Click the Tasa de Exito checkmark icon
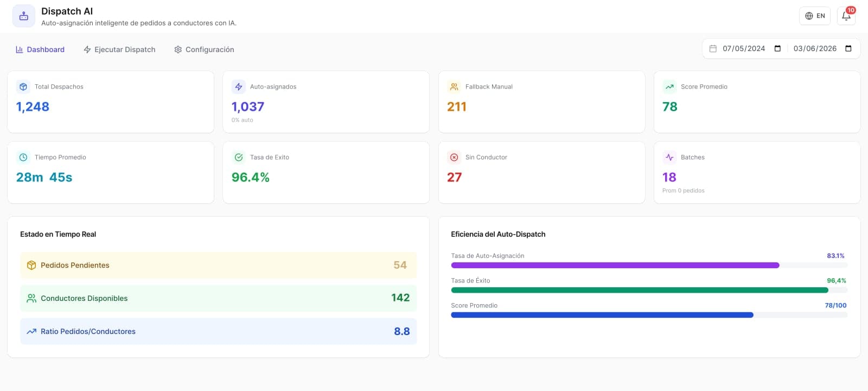Image resolution: width=868 pixels, height=391 pixels. click(x=239, y=157)
